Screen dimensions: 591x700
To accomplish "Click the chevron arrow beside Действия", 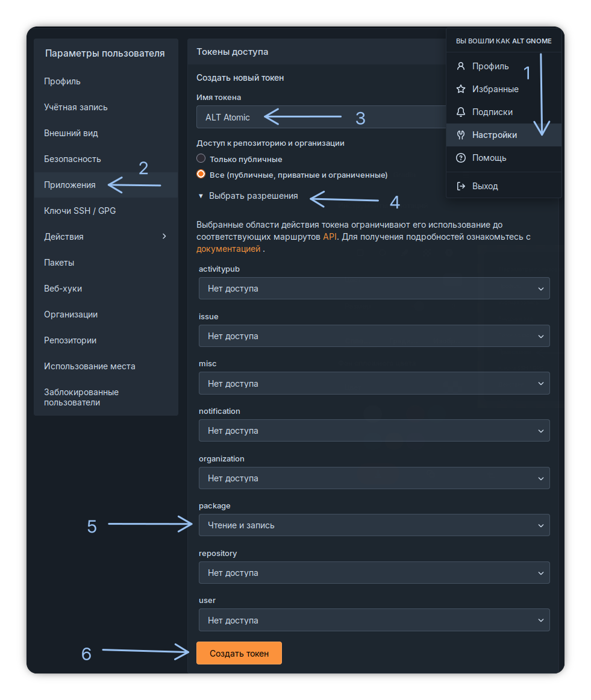I will [x=164, y=237].
